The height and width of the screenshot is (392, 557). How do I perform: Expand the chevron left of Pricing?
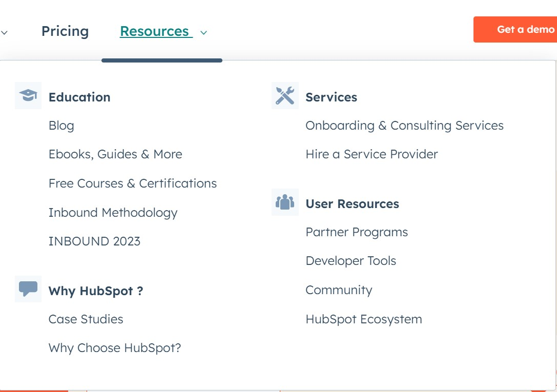tap(4, 33)
